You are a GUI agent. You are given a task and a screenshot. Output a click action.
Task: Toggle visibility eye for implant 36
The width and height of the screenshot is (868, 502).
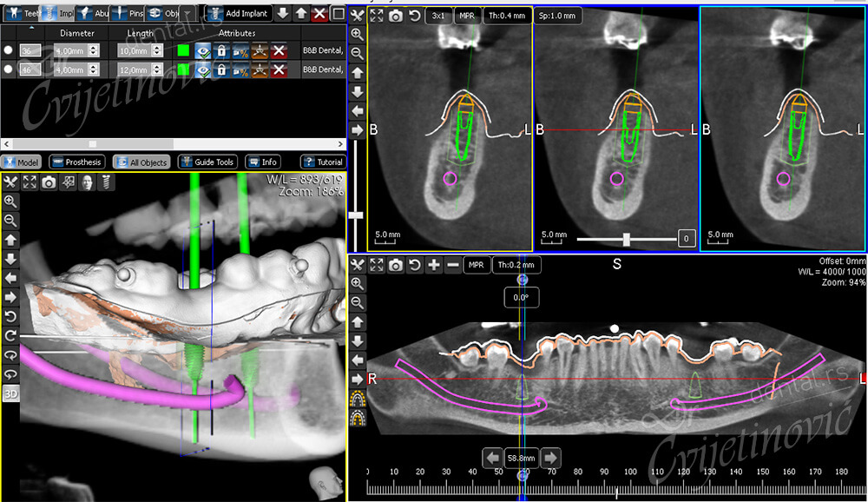coord(202,50)
